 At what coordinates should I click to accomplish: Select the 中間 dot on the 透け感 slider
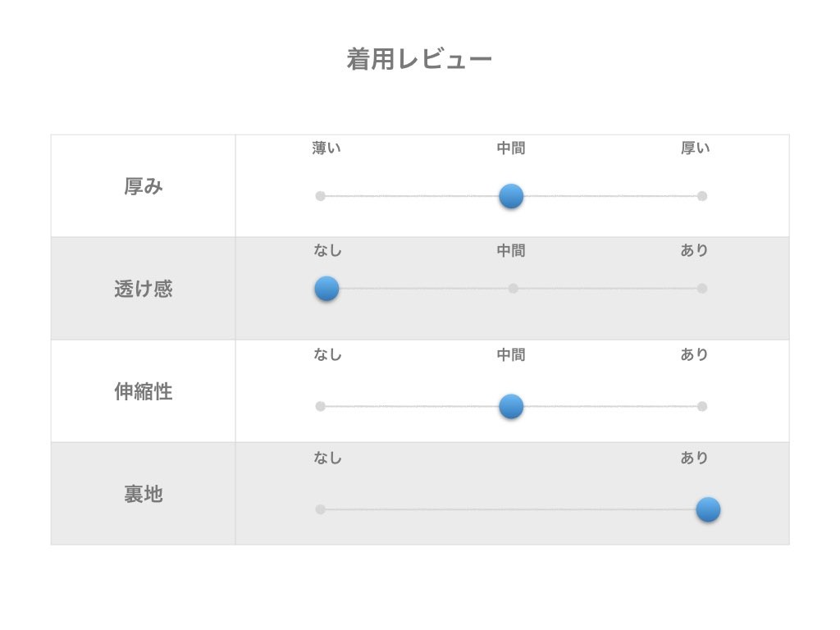point(514,289)
